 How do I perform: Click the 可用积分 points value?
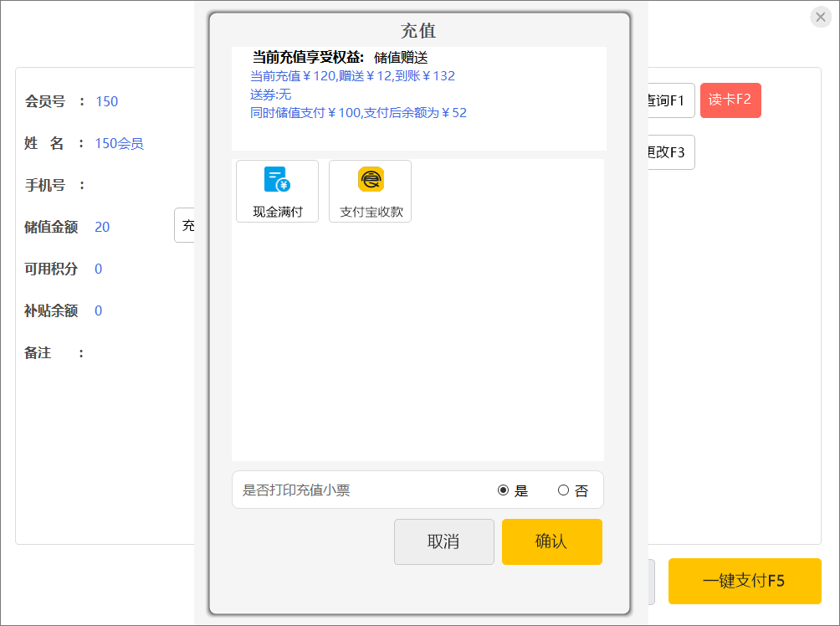coord(98,269)
